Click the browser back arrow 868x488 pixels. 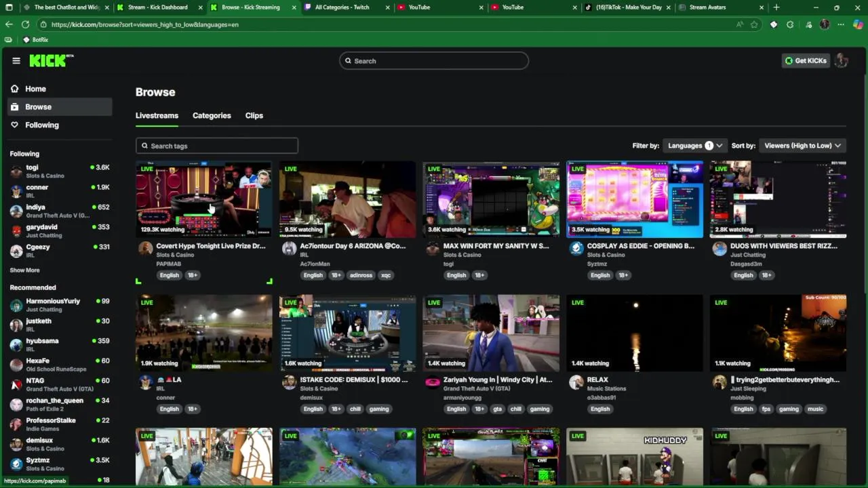(x=9, y=24)
